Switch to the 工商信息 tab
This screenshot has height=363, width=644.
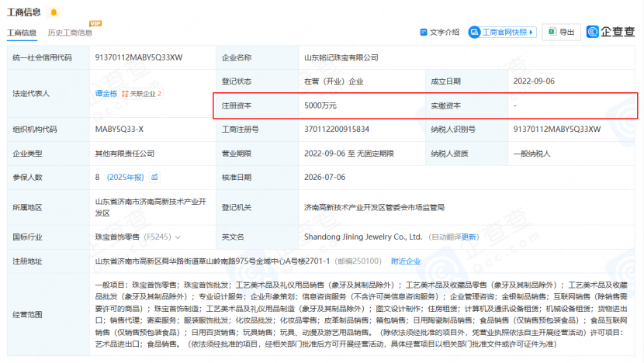pyautogui.click(x=22, y=33)
